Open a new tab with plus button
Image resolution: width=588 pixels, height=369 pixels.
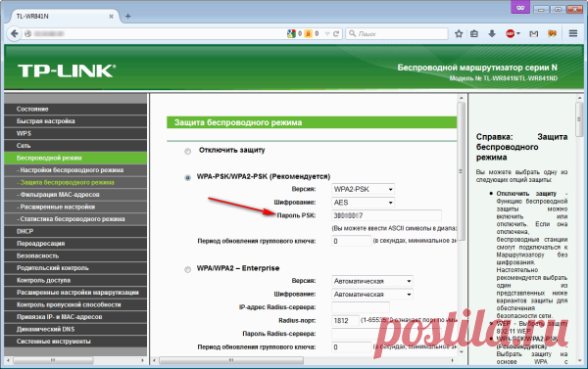127,16
